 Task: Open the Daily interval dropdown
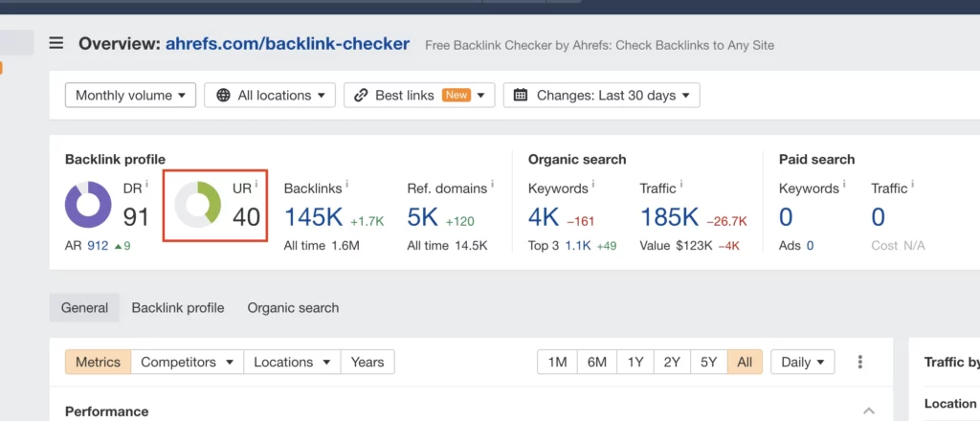[x=803, y=362]
